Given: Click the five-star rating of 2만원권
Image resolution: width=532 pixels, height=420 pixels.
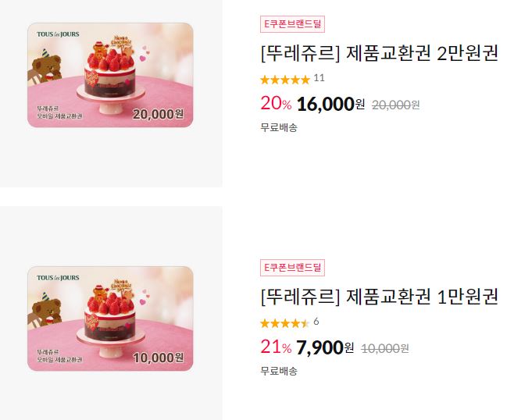Looking at the screenshot, I should pos(285,80).
